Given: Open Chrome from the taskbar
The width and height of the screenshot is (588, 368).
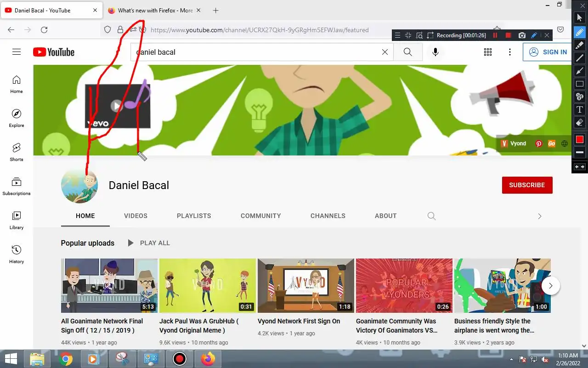Looking at the screenshot, I should pos(66,359).
